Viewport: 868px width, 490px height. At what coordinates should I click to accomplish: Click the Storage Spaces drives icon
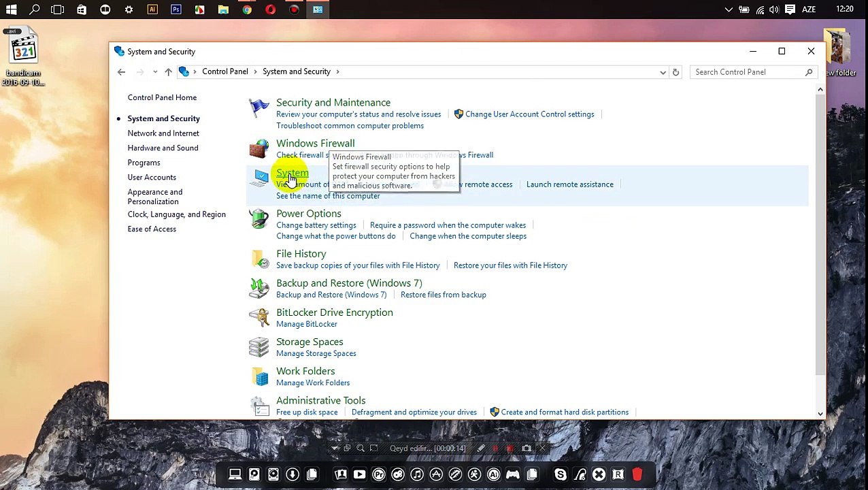pyautogui.click(x=258, y=347)
